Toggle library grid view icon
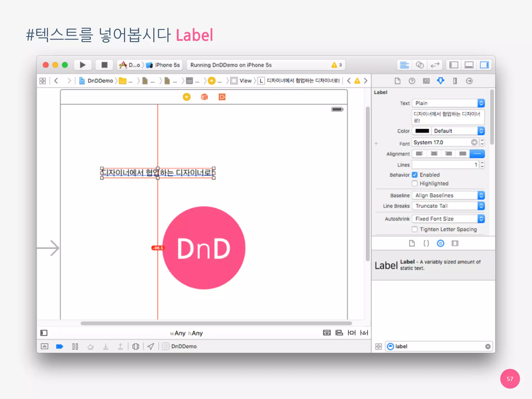 point(378,346)
